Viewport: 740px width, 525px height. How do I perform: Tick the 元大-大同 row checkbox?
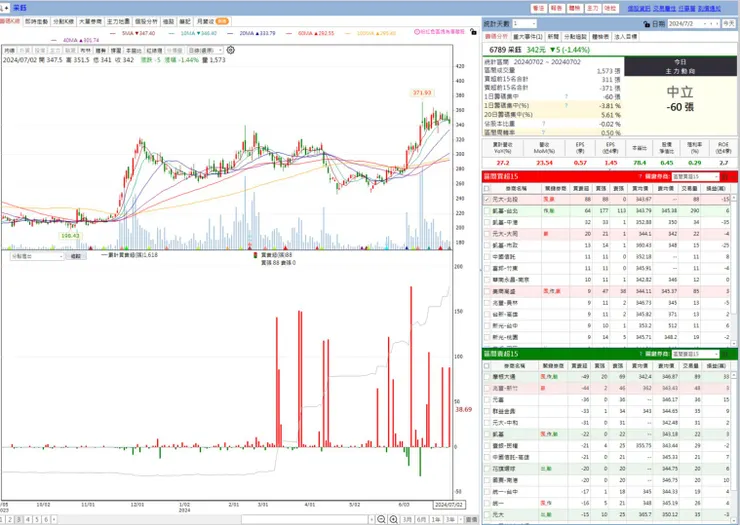[487, 234]
